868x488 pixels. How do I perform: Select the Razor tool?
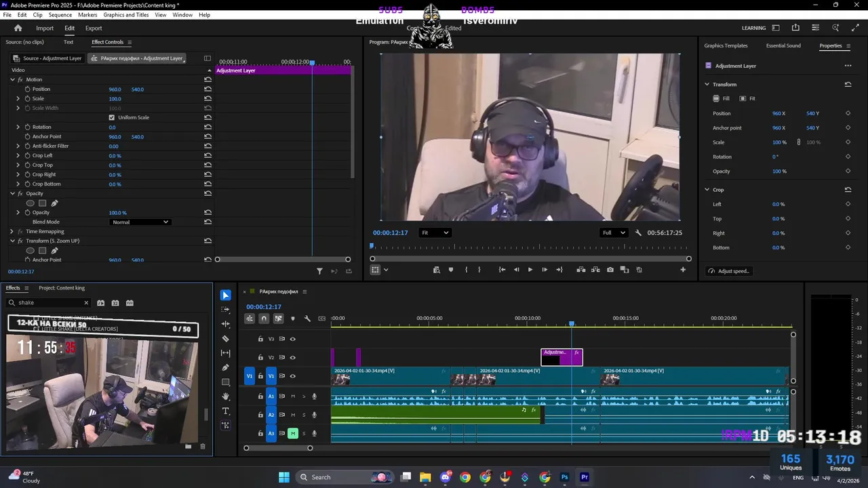[x=226, y=339]
